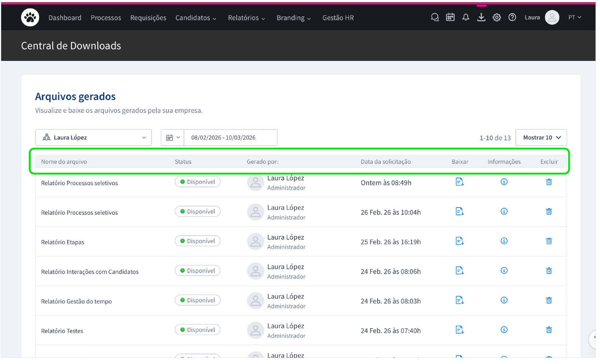The height and width of the screenshot is (364, 600).
Task: Expand the calendar date preset dropdown
Action: pos(173,137)
